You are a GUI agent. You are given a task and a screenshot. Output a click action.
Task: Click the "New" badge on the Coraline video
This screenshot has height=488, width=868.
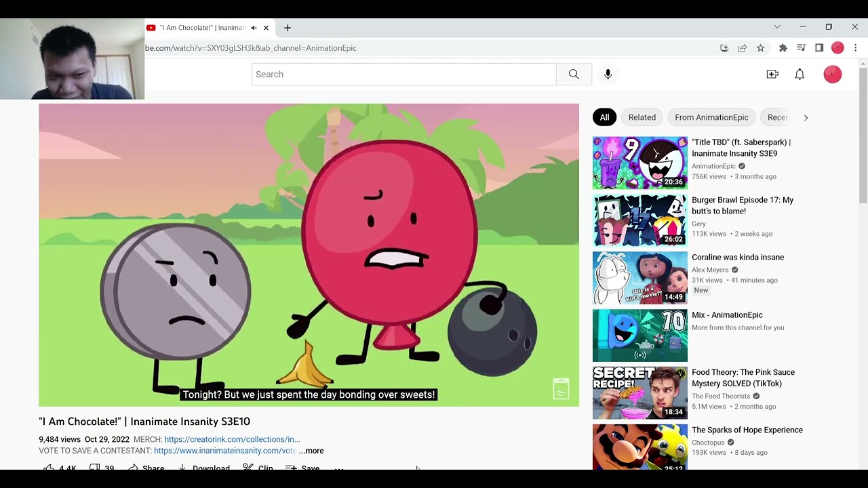pyautogui.click(x=701, y=290)
